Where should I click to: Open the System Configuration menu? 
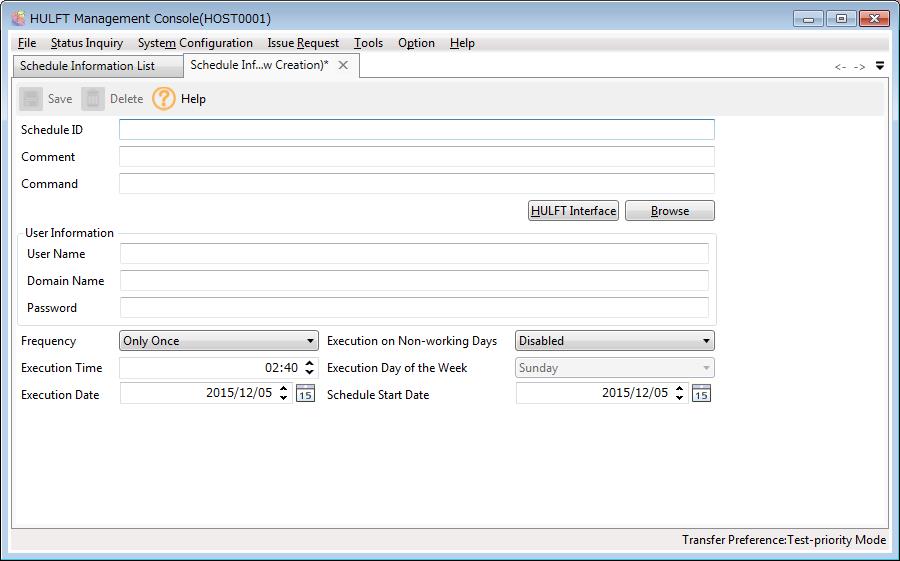pos(195,43)
